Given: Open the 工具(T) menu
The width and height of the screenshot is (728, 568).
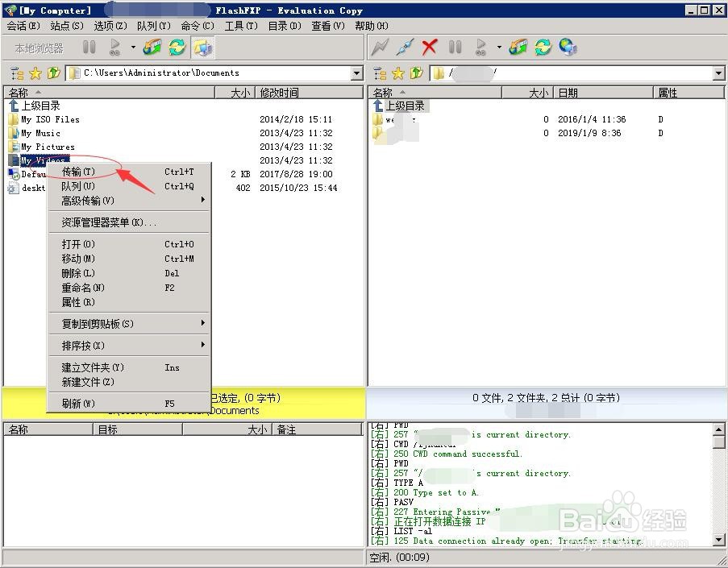Looking at the screenshot, I should pos(241,26).
